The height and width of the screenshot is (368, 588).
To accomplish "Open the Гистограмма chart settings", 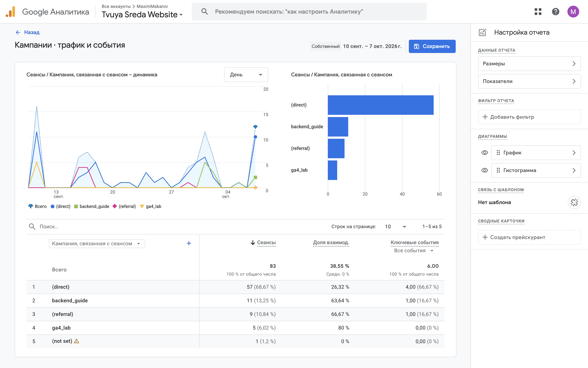I will point(536,170).
